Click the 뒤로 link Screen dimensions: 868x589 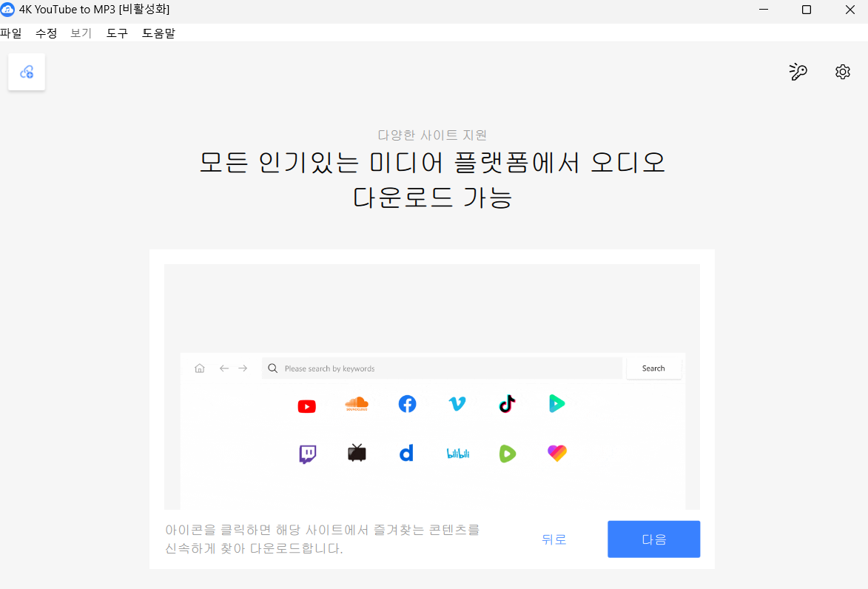554,539
